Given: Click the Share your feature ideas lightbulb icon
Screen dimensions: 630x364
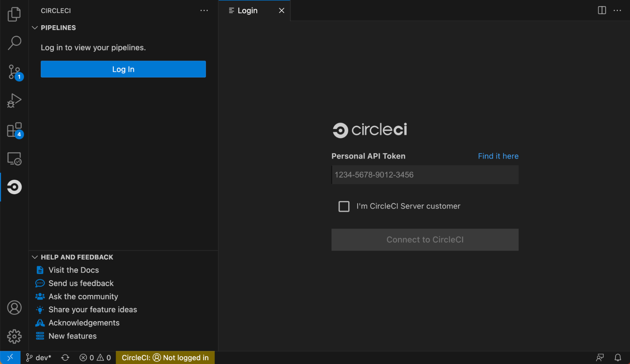Looking at the screenshot, I should pos(40,310).
